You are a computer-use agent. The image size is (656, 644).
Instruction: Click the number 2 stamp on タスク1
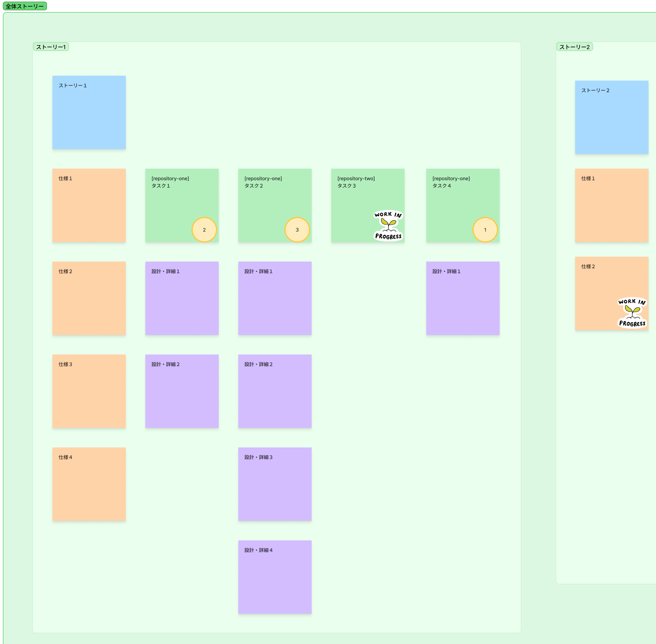tap(204, 230)
